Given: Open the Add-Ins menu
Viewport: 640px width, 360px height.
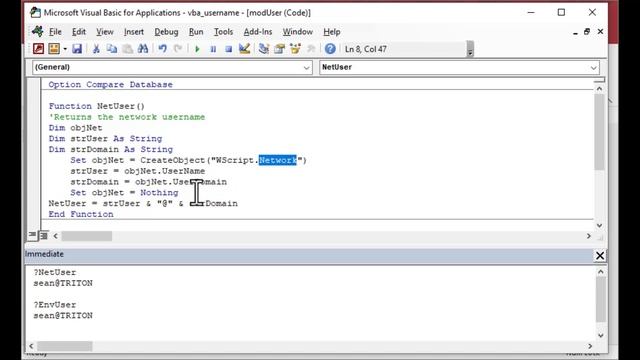Looking at the screenshot, I should 258,32.
